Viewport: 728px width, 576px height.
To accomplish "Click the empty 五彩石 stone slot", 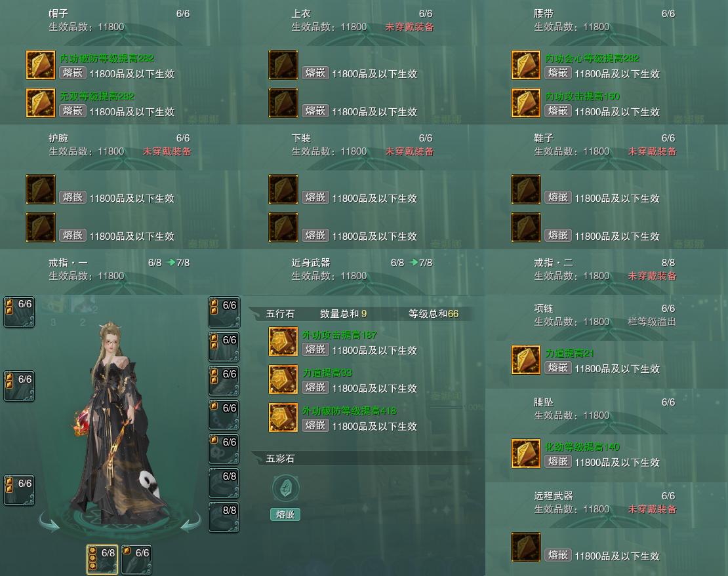I will [x=285, y=488].
